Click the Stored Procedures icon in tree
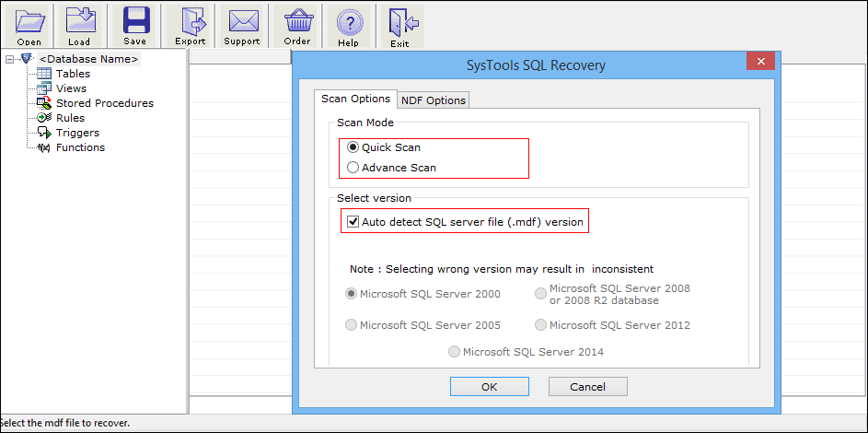Screen dimensions: 868x433 (44, 103)
